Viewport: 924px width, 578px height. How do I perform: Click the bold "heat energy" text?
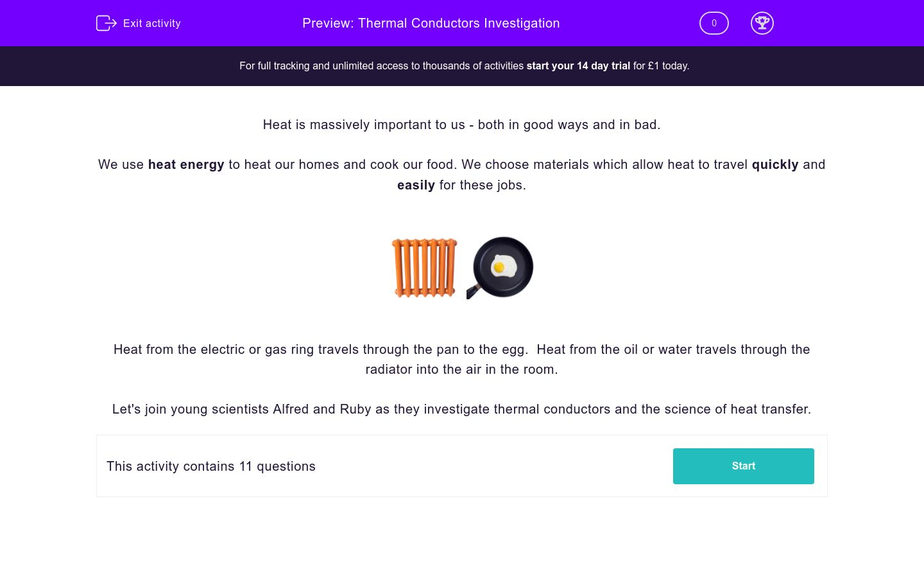pyautogui.click(x=186, y=164)
